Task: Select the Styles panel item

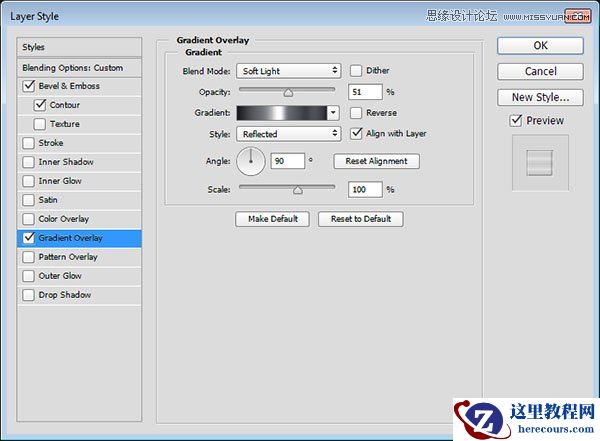Action: 79,47
